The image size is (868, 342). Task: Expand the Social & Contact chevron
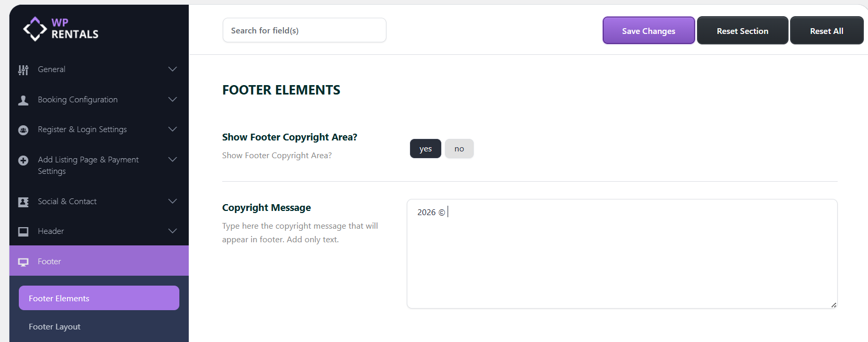click(173, 202)
